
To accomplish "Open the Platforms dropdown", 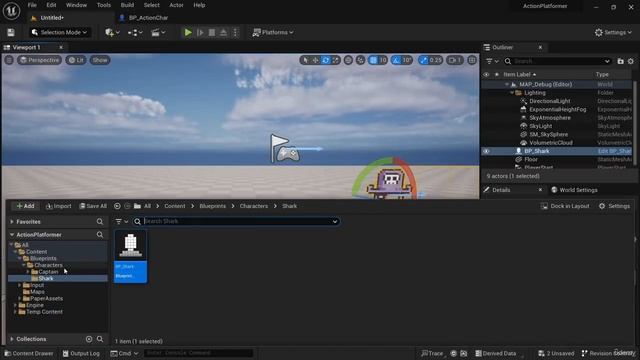I will (273, 32).
